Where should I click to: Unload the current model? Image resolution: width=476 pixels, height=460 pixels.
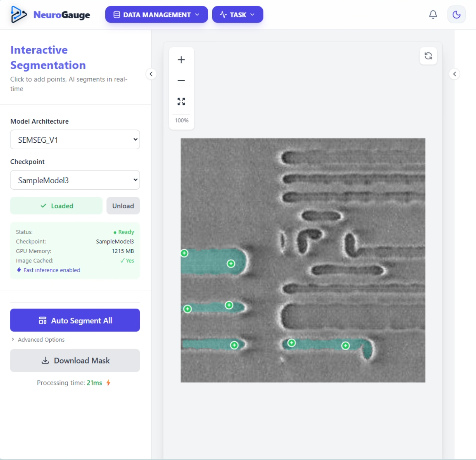(x=123, y=206)
